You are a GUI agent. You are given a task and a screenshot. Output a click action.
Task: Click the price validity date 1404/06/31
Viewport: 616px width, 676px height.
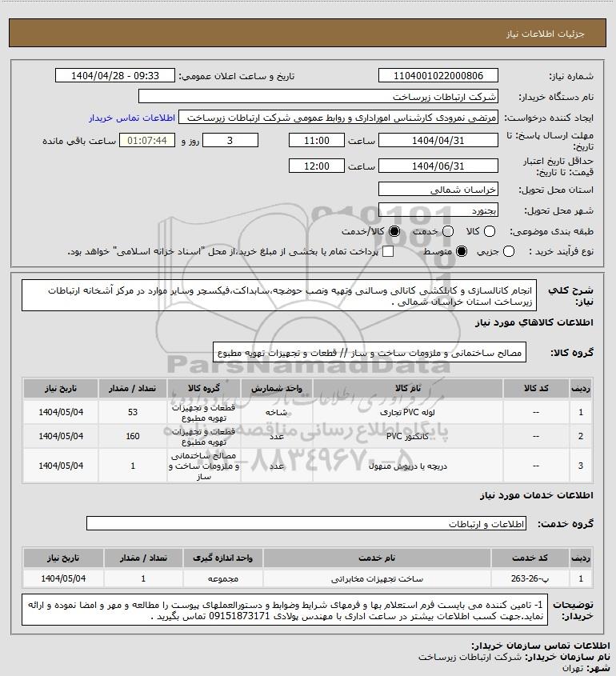438,166
